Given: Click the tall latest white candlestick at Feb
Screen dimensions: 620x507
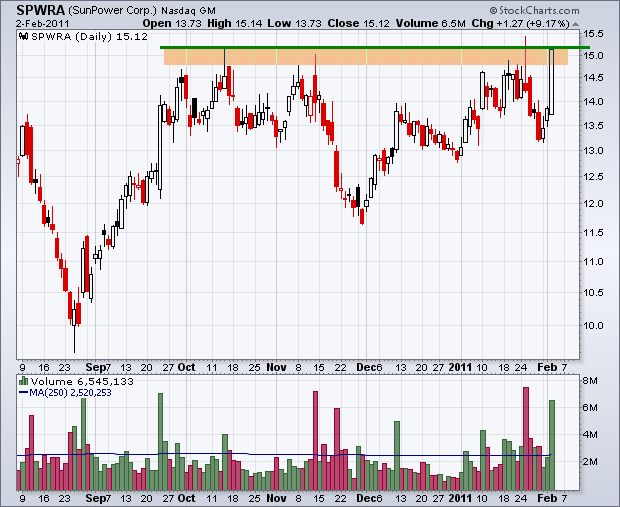Looking at the screenshot, I should pyautogui.click(x=551, y=82).
